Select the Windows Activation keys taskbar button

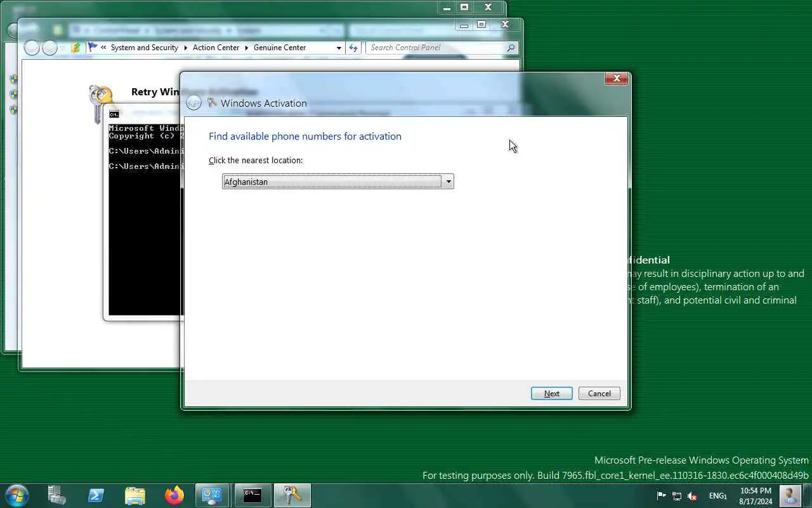[292, 495]
